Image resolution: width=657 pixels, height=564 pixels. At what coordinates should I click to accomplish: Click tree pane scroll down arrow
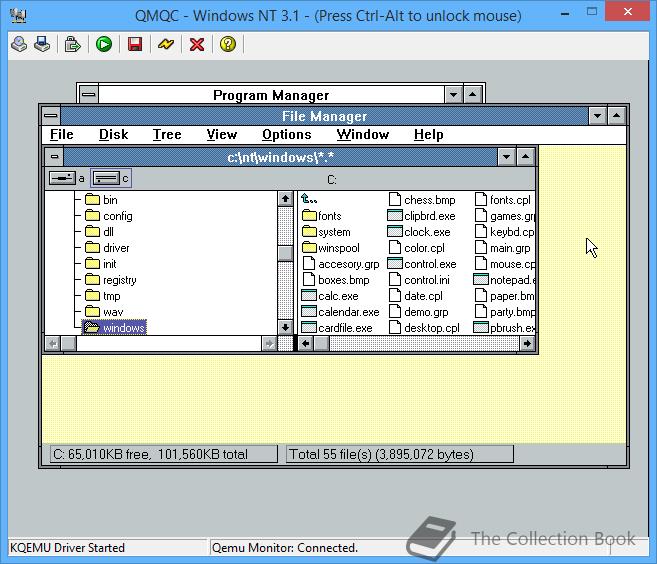[x=285, y=327]
